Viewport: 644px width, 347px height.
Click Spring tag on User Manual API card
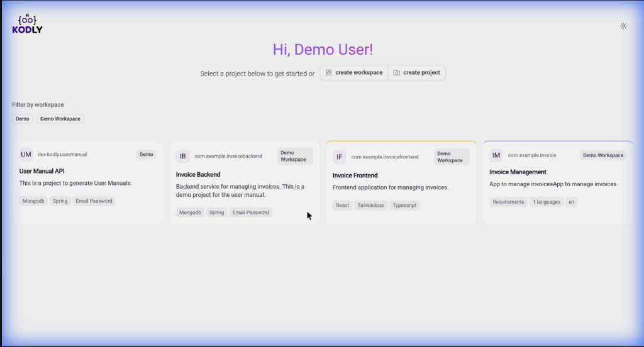pos(60,201)
